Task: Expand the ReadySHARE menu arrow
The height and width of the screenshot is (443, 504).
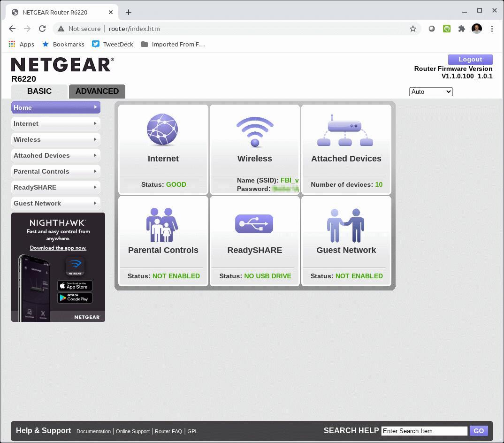Action: [x=95, y=187]
